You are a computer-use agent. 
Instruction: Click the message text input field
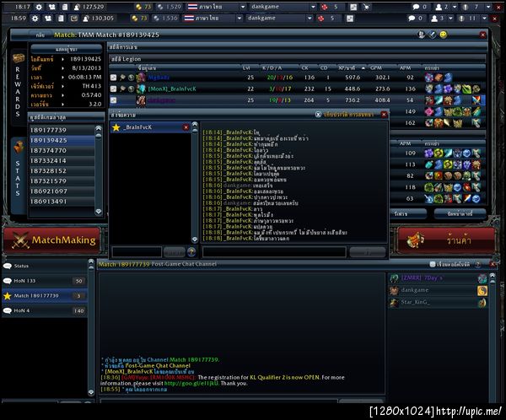coord(274,252)
